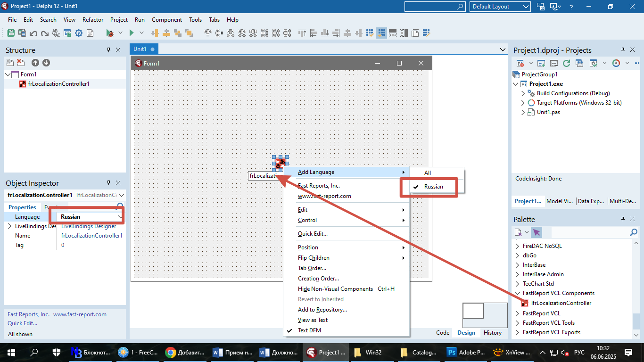Click the Undo arrow in toolbar
Screen dimensions: 644x362
33,33
